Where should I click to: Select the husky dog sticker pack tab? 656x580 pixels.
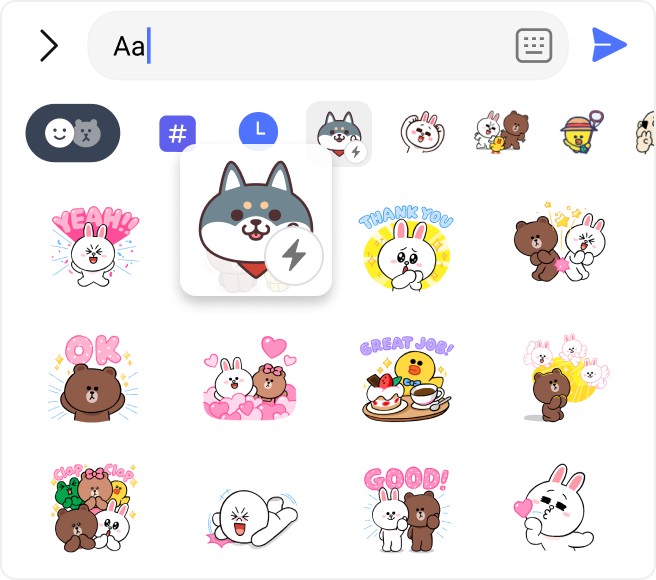click(x=339, y=133)
